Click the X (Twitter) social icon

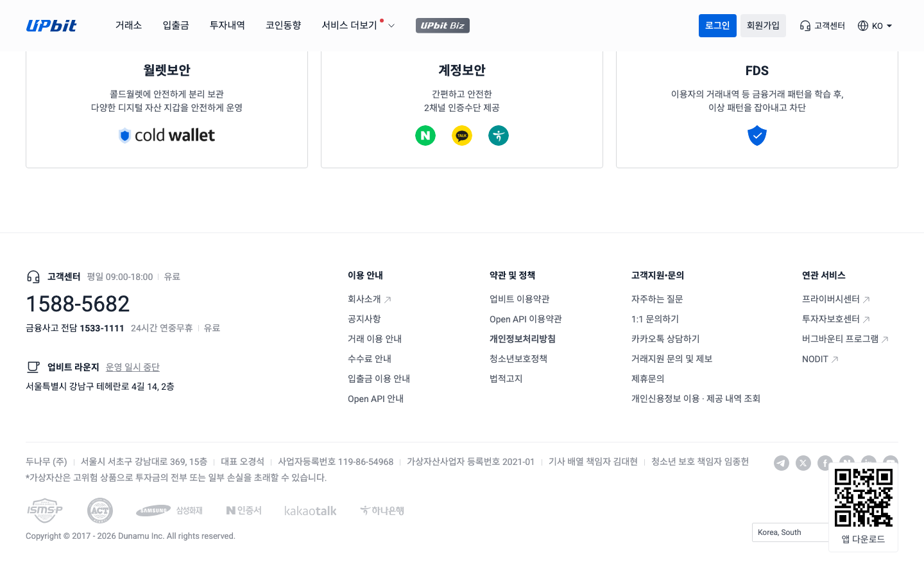point(803,463)
